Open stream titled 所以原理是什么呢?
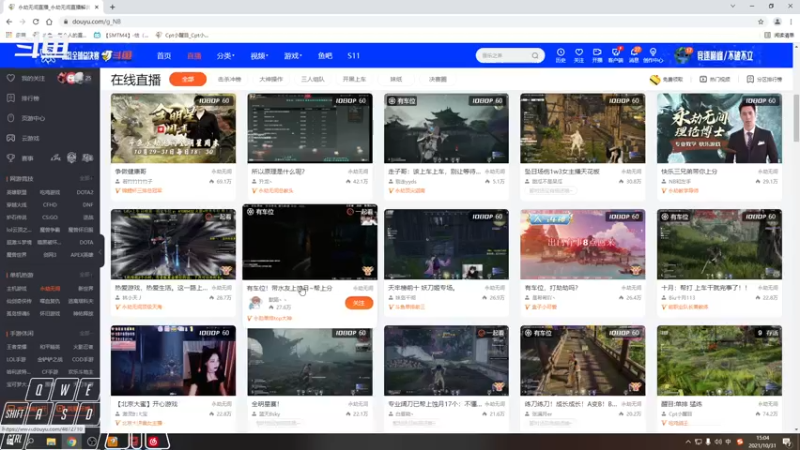800x450 pixels. click(278, 171)
